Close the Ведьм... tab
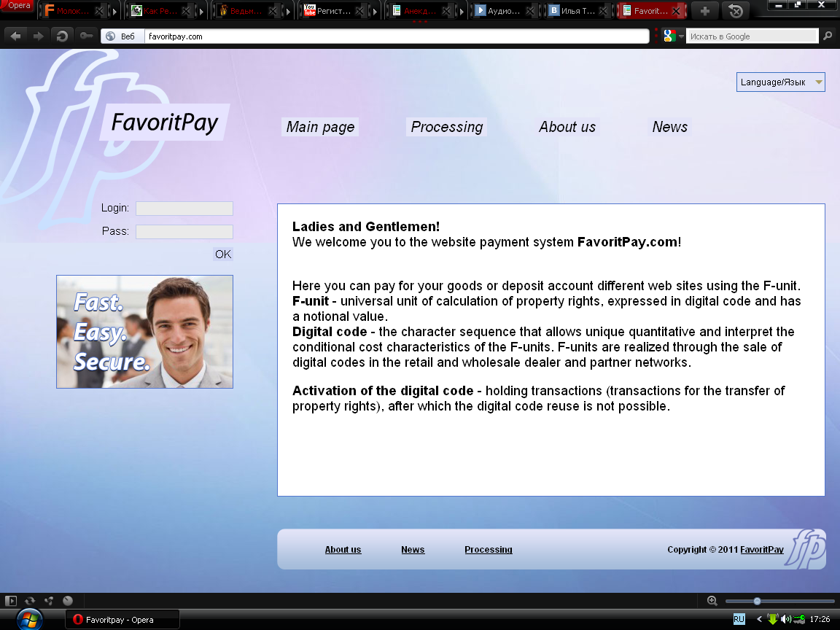 click(273, 11)
